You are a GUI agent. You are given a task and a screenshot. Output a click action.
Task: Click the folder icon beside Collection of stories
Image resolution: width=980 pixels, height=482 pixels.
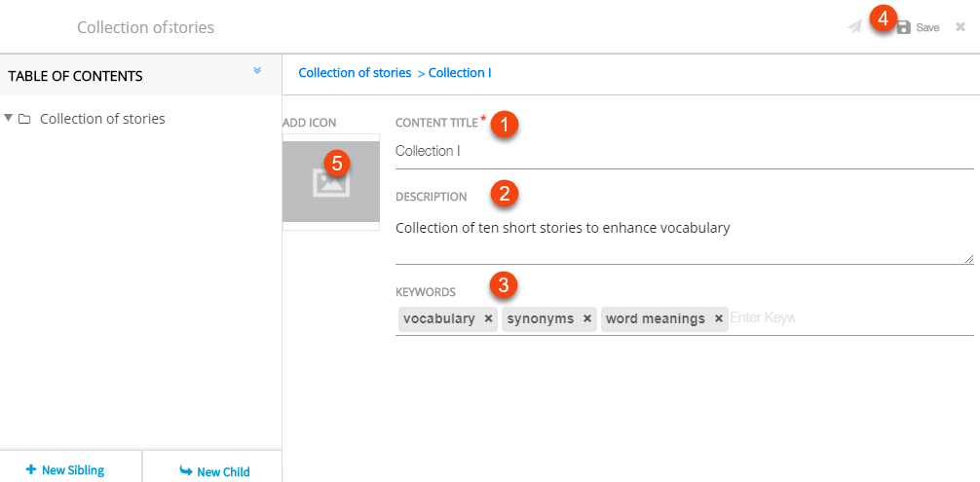point(24,120)
